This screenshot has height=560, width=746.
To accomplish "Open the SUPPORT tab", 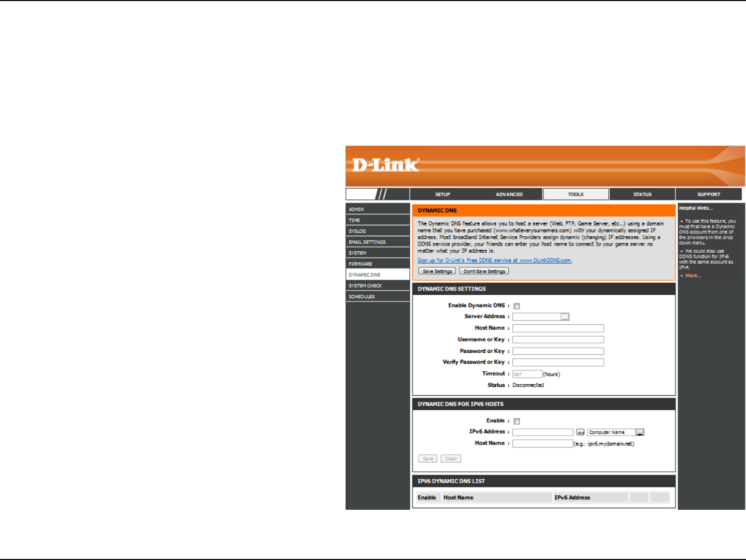I will coord(709,194).
